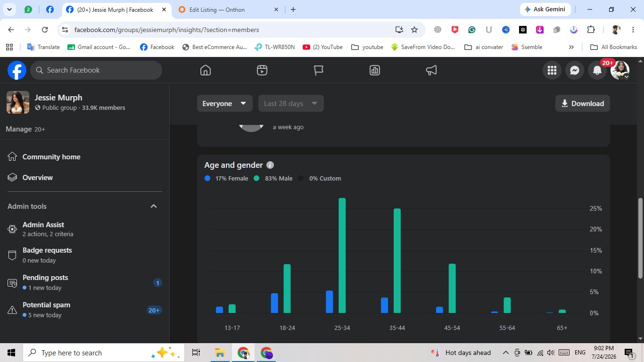Click the browser address bar URL
Image resolution: width=644 pixels, height=362 pixels.
pyautogui.click(x=167, y=30)
